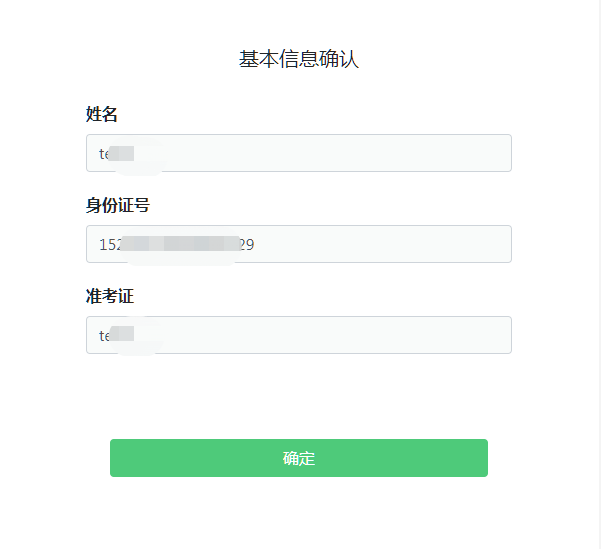Place cursor at leading digits 152 in ID field
Image resolution: width=601 pixels, height=549 pixels.
point(111,245)
